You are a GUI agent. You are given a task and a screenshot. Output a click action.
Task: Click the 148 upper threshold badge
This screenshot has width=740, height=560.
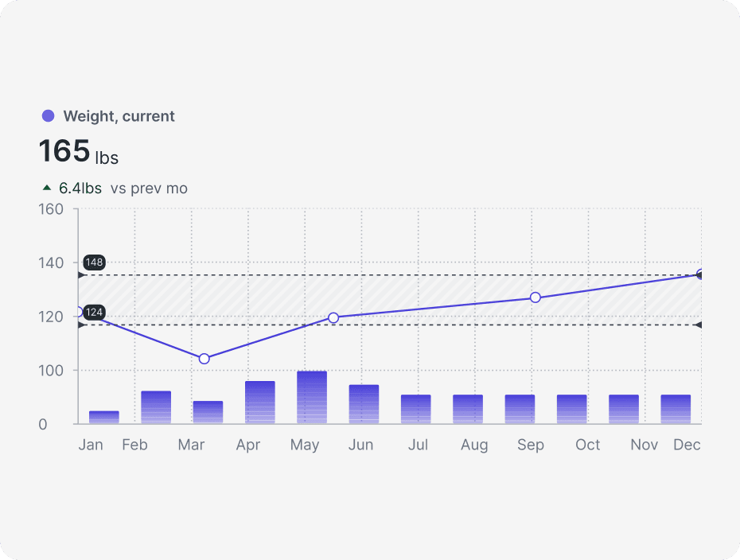click(94, 262)
